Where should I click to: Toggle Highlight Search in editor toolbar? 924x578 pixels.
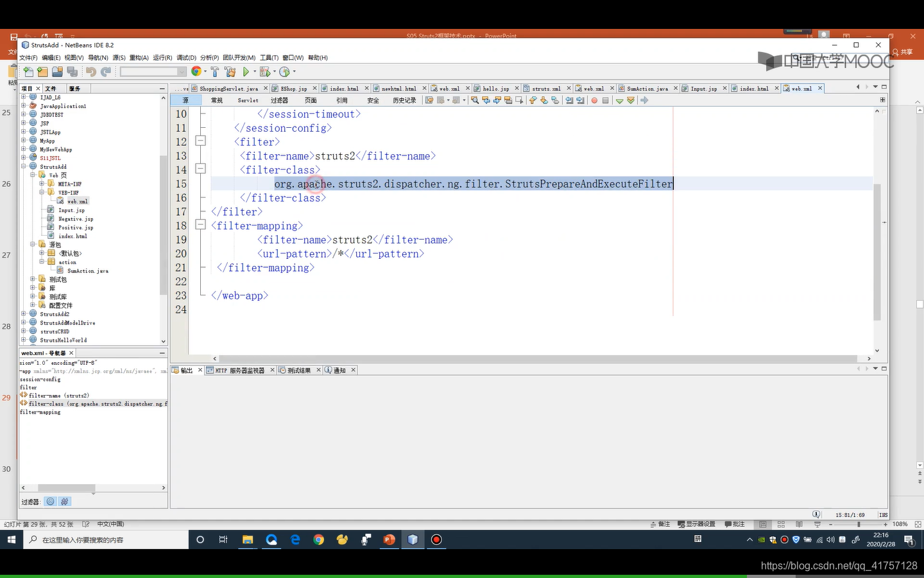(x=508, y=100)
